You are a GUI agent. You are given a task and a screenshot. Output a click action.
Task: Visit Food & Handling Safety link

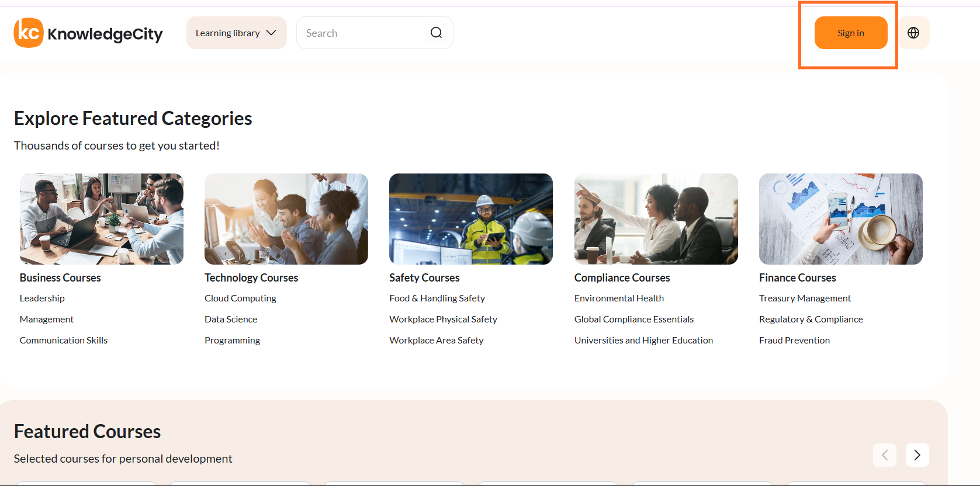tap(437, 298)
